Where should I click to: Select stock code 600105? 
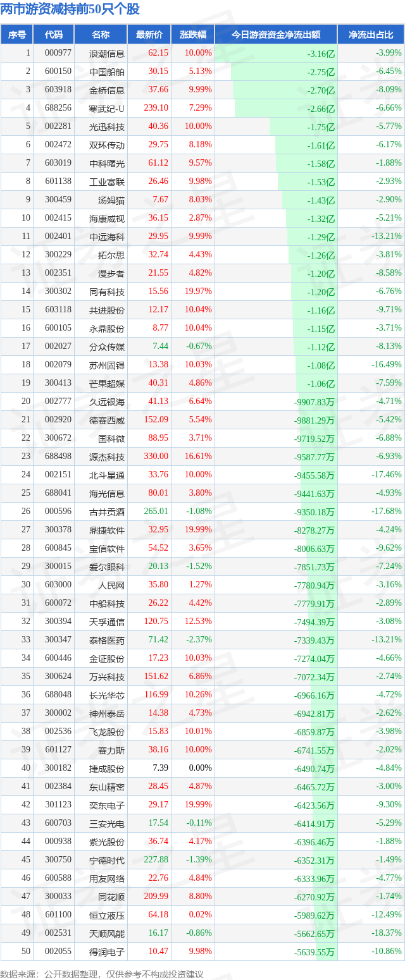pyautogui.click(x=58, y=328)
